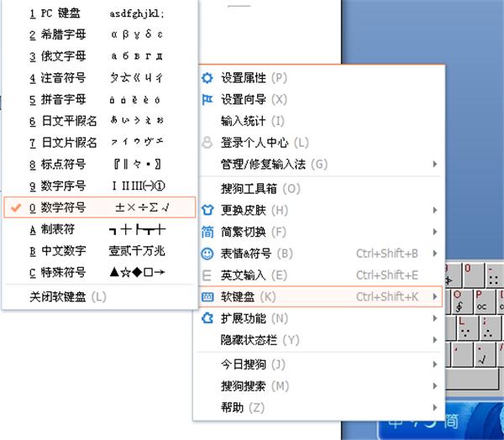Click the keyboard icon beside 软键盘
The height and width of the screenshot is (440, 504).
[x=207, y=296]
